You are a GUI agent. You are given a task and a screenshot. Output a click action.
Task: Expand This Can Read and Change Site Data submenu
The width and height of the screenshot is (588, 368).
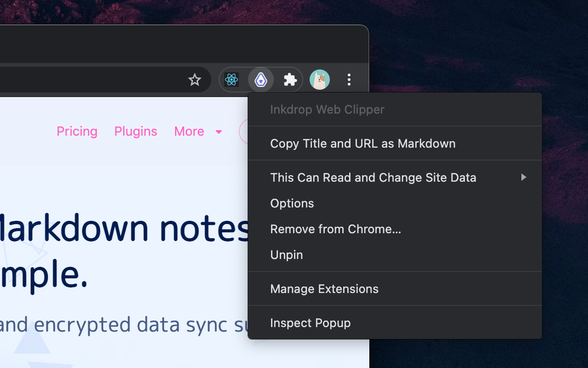395,178
